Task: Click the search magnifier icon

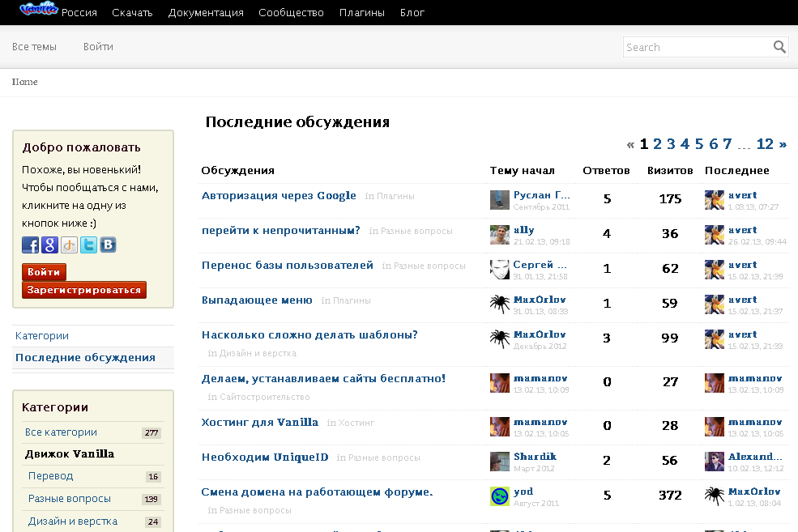Action: pos(779,47)
